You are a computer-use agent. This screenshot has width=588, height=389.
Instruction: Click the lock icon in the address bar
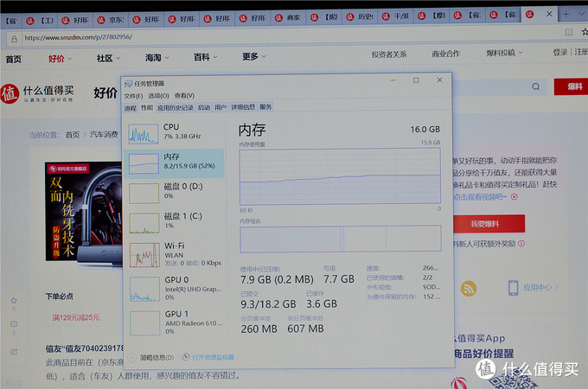tap(14, 39)
